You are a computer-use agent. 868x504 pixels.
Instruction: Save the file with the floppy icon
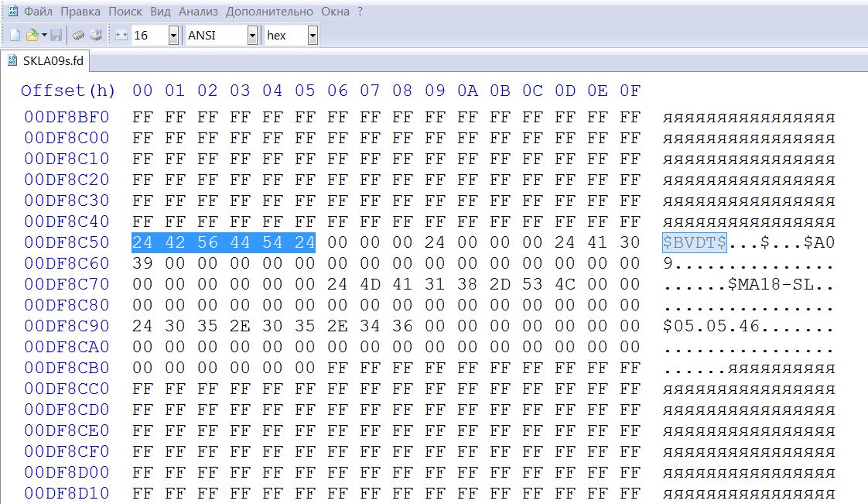(x=56, y=36)
